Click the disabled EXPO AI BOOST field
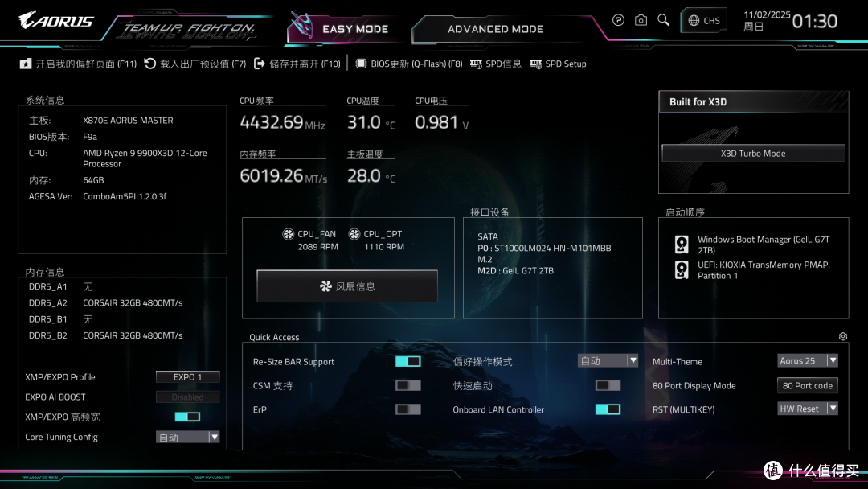868x489 pixels. point(187,397)
